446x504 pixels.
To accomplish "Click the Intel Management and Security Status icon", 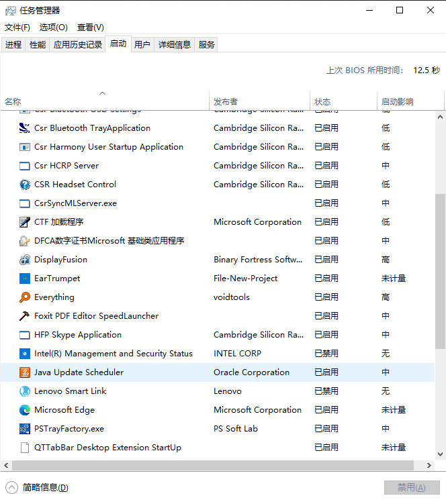I will [x=24, y=354].
